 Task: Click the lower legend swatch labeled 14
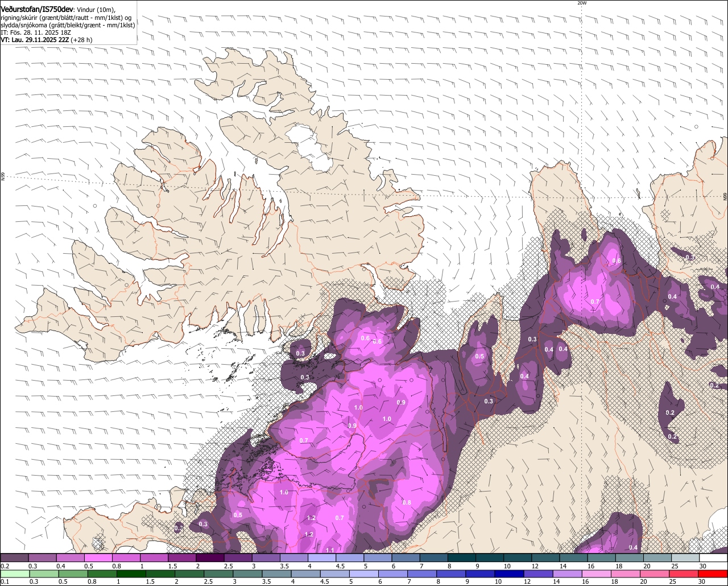point(566,574)
